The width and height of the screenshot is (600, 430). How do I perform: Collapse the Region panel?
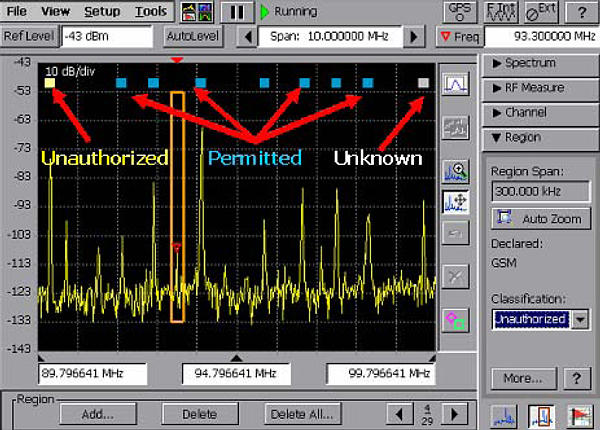pyautogui.click(x=540, y=138)
